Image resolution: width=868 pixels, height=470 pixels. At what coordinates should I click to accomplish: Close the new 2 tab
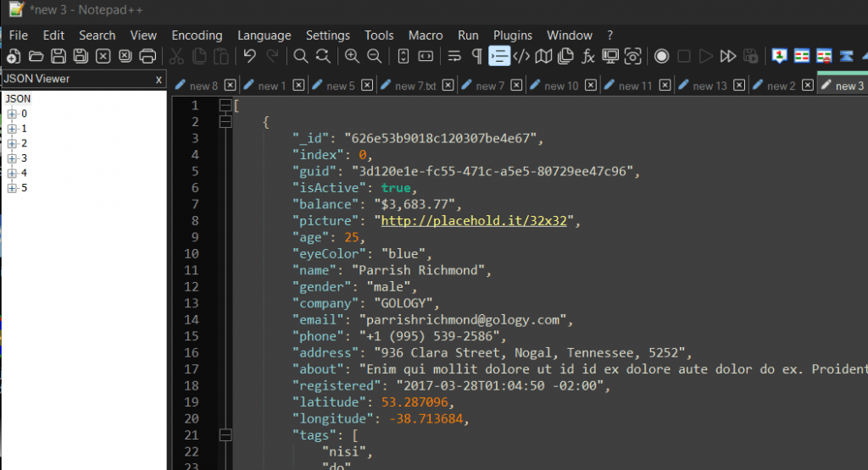pyautogui.click(x=808, y=86)
